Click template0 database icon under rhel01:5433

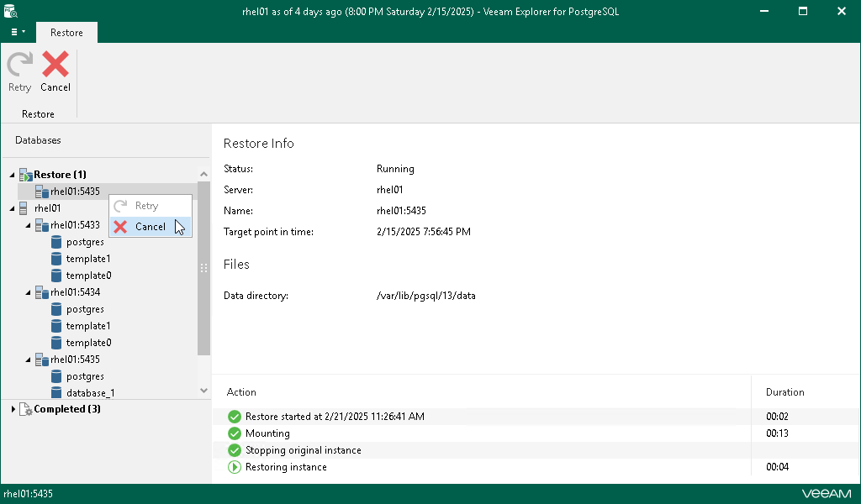pyautogui.click(x=56, y=276)
